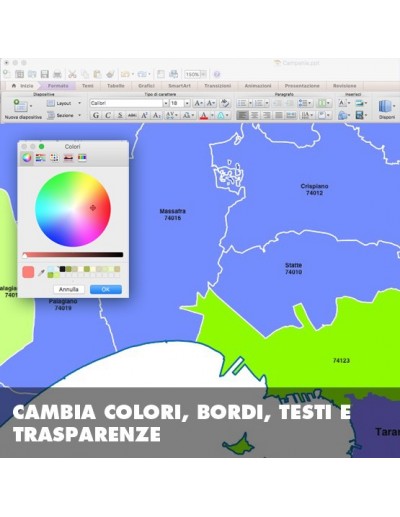Switch to the Inizio tab

(23, 86)
